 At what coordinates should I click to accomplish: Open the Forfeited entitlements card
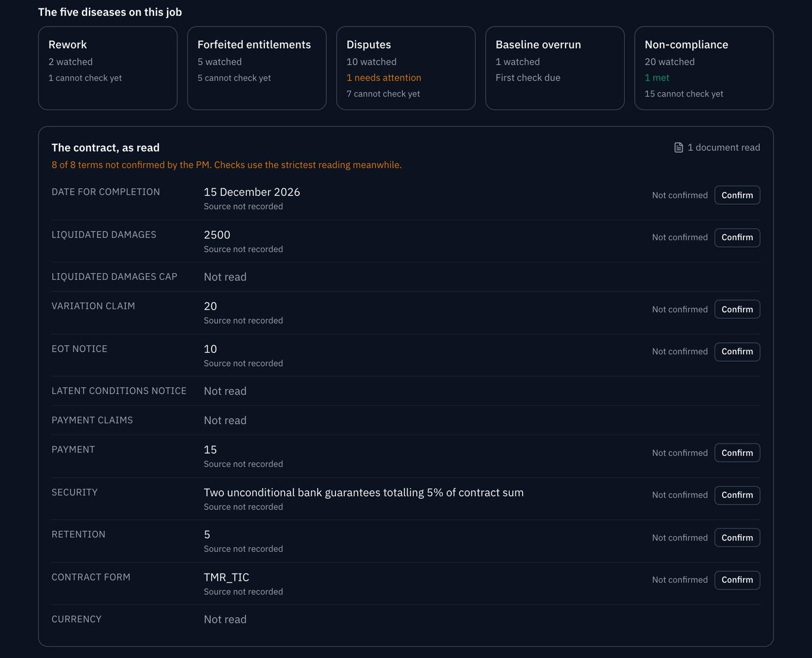pyautogui.click(x=257, y=68)
